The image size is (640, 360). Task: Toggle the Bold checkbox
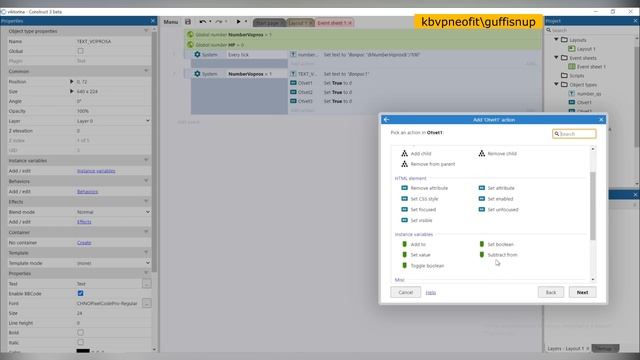click(x=80, y=333)
